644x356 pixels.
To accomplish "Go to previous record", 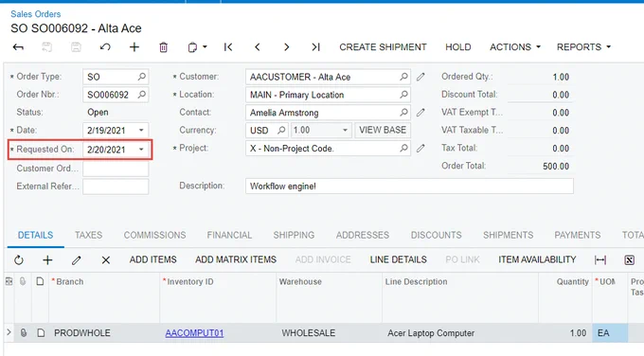I will [x=258, y=47].
